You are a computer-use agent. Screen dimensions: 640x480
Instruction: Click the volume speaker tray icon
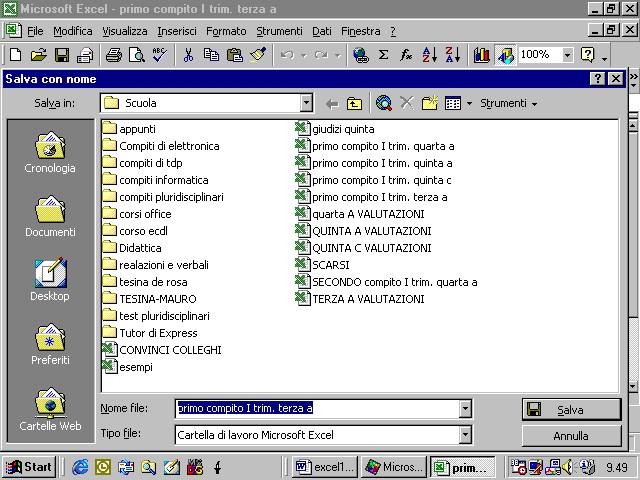(x=567, y=467)
